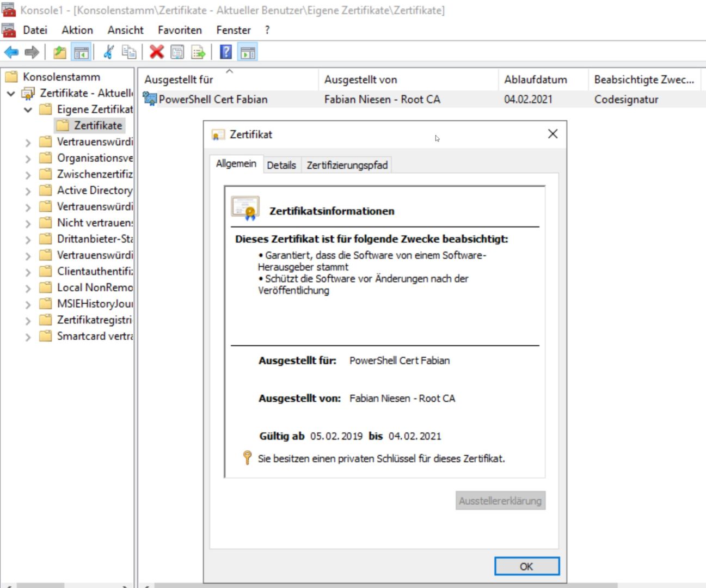
Task: Close the Zertifikat dialog
Action: click(552, 134)
